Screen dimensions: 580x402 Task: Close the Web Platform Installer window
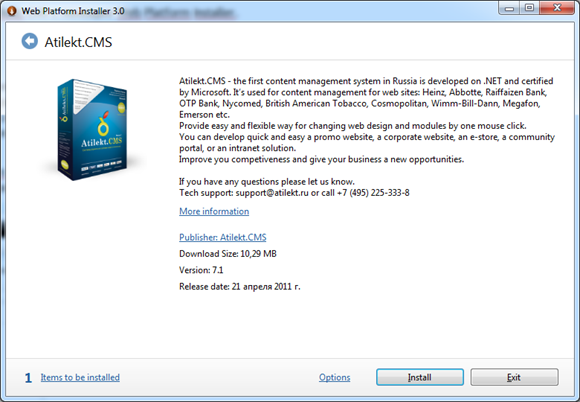557,8
